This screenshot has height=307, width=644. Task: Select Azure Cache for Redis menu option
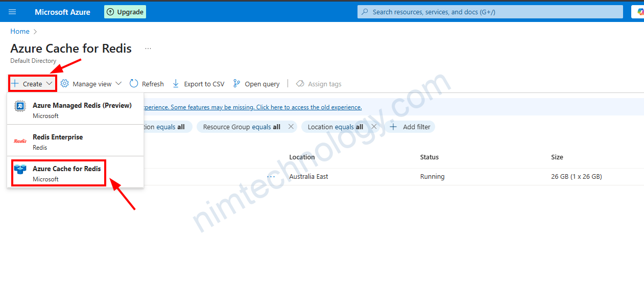(x=66, y=173)
